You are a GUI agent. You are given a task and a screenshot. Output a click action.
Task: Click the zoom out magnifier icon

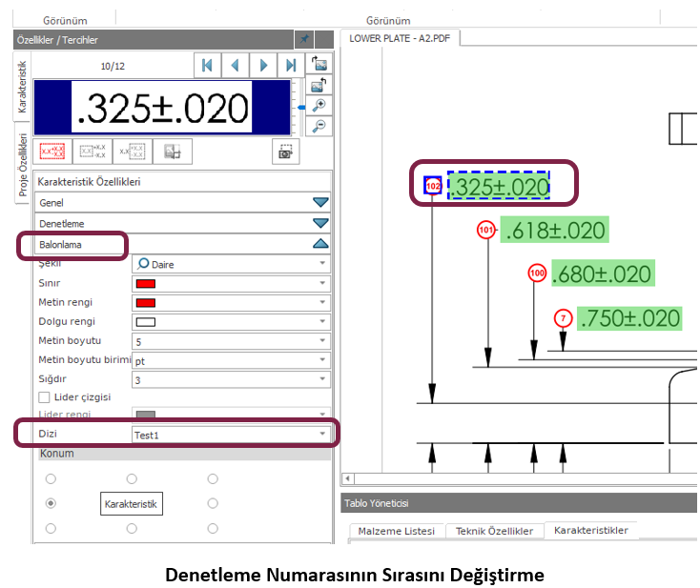click(320, 126)
